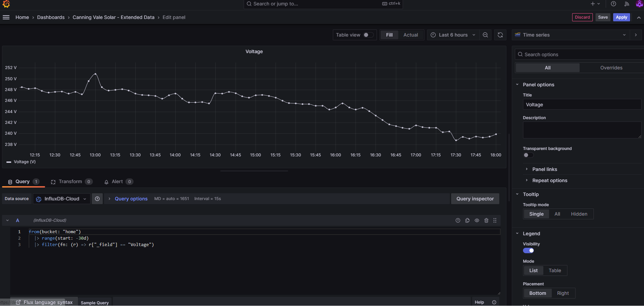
Task: Apply the panel changes
Action: (x=621, y=17)
